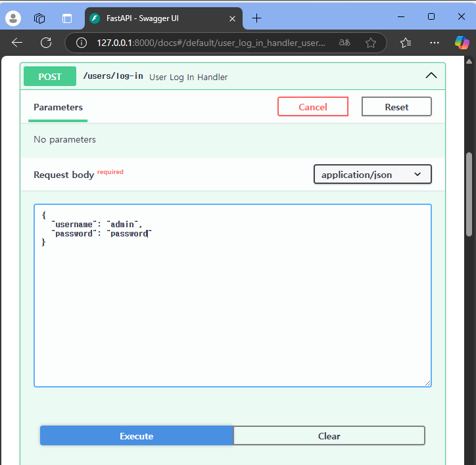Add this page to favorites
The width and height of the screenshot is (476, 465).
[x=371, y=43]
